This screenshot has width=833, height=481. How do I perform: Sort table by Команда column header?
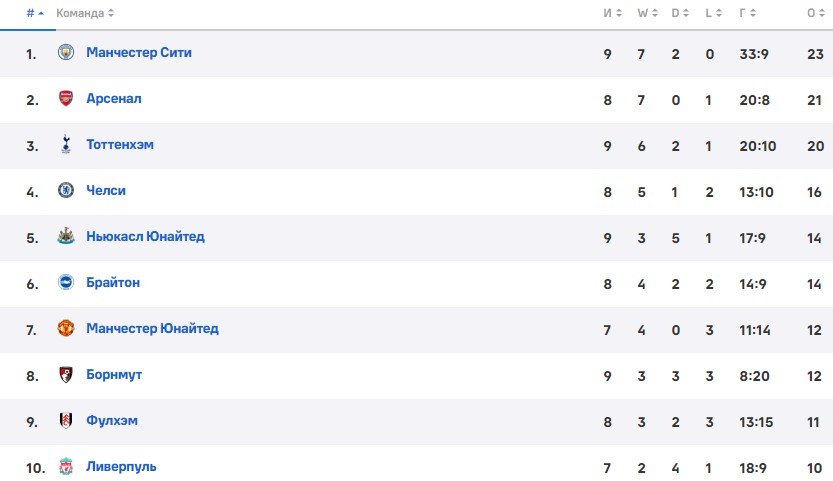[84, 13]
